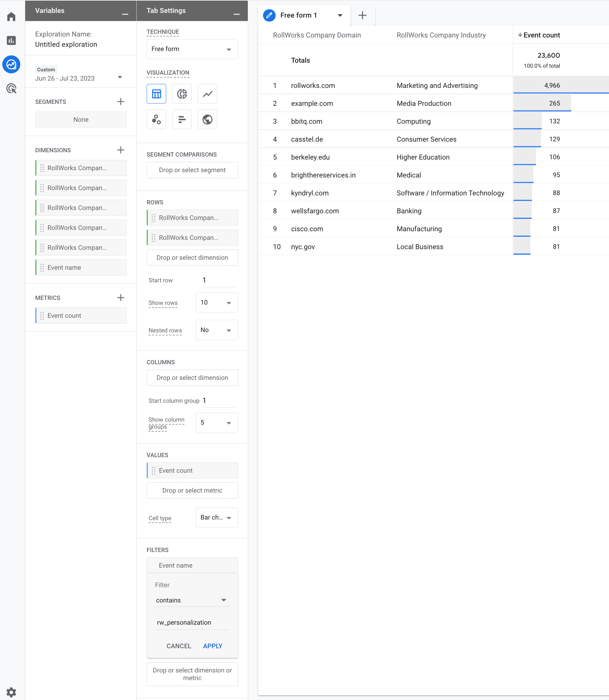Cancel the filter edit
609x700 pixels.
[179, 646]
